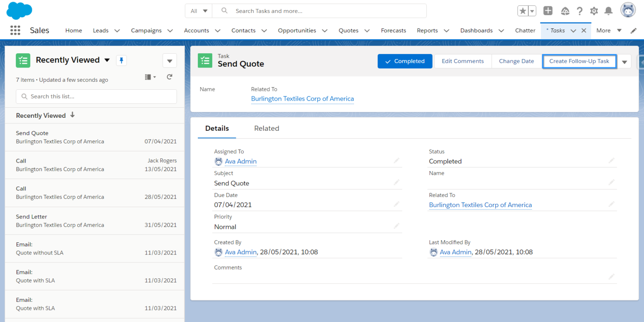Click the Completed status button

click(x=405, y=61)
